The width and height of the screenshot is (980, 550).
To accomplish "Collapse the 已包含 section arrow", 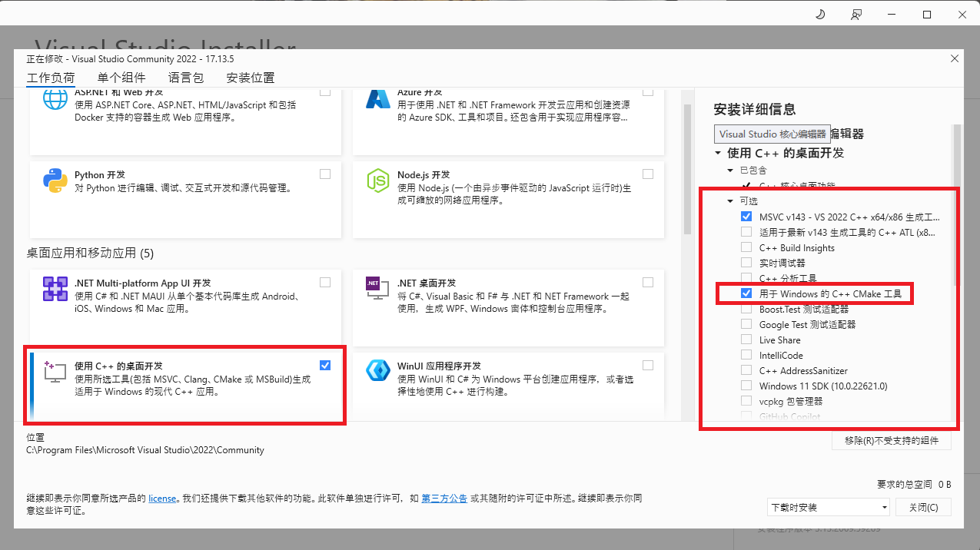I will [731, 170].
